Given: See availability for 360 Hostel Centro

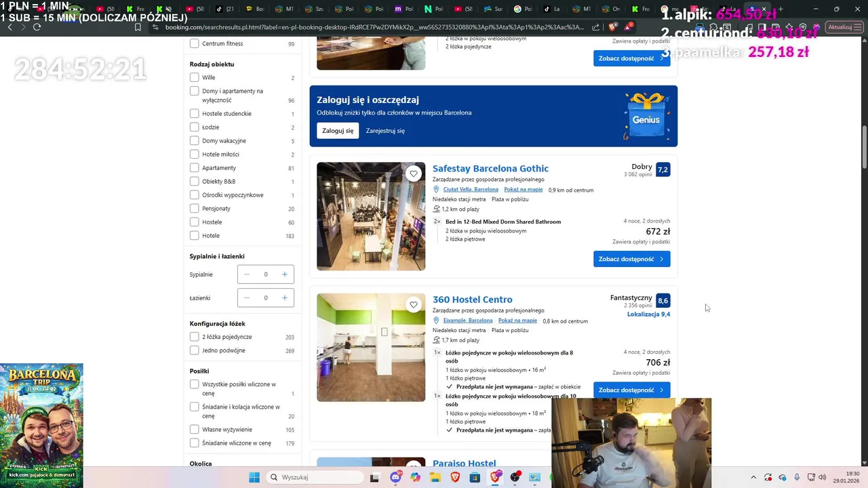Looking at the screenshot, I should 631,390.
